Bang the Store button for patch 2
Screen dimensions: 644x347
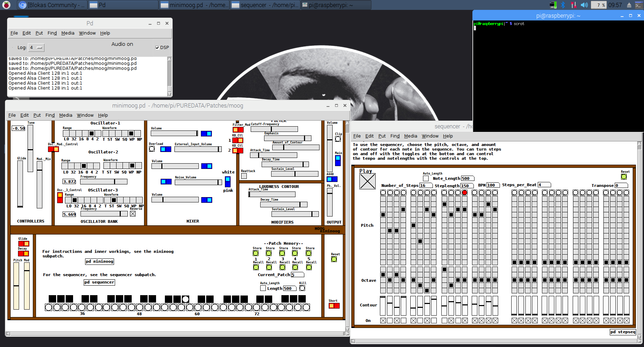coord(269,253)
